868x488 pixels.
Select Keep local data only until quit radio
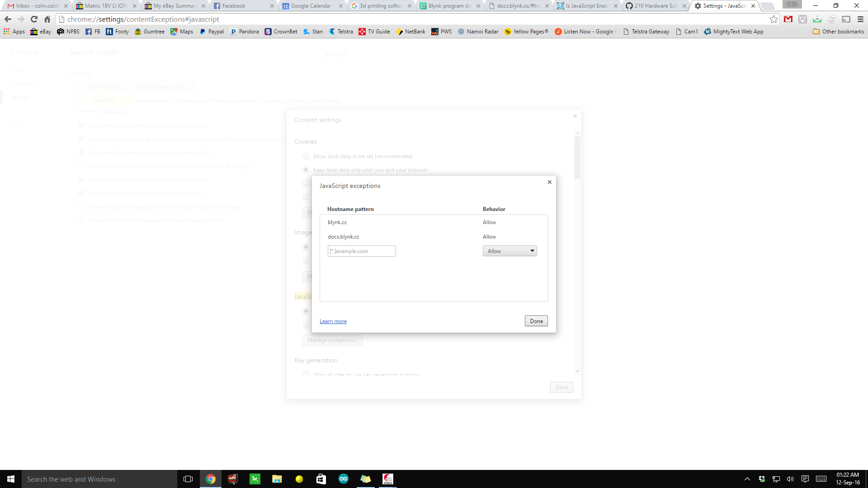point(306,170)
